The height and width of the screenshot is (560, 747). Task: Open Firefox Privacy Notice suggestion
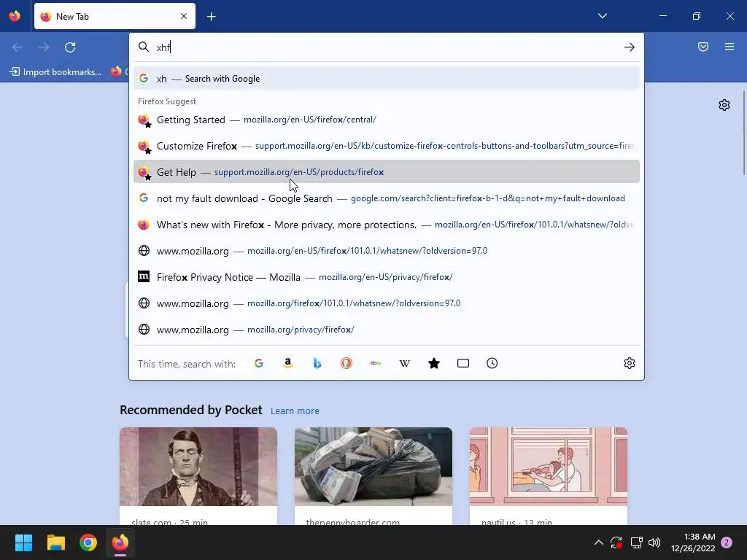(x=387, y=276)
